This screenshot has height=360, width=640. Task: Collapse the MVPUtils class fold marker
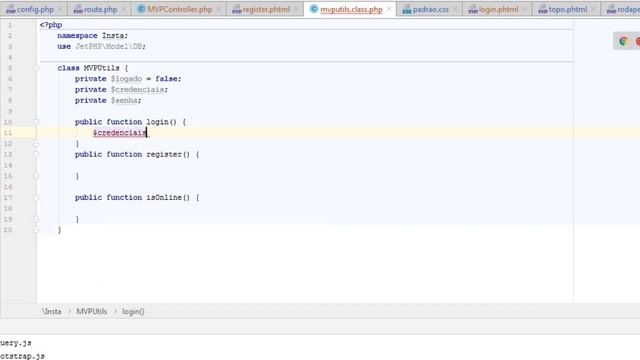coord(36,68)
